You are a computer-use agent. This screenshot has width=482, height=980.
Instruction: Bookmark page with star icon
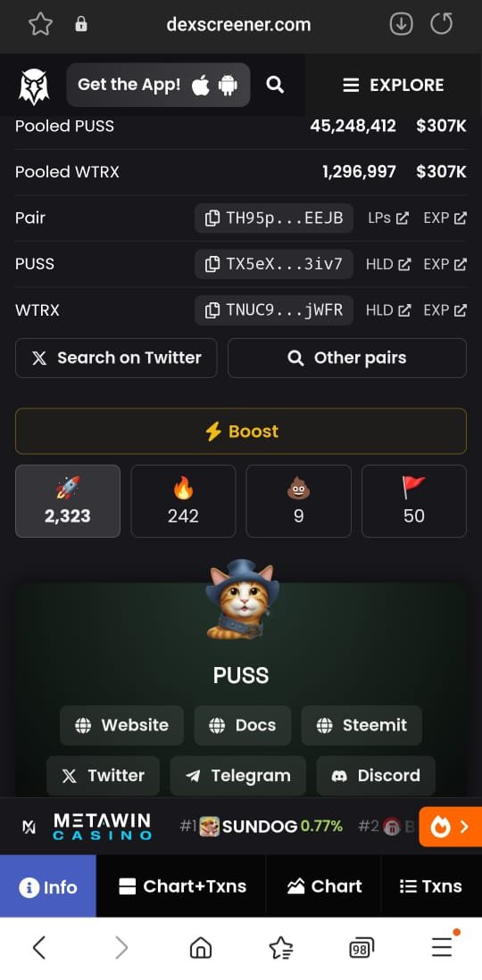click(41, 24)
